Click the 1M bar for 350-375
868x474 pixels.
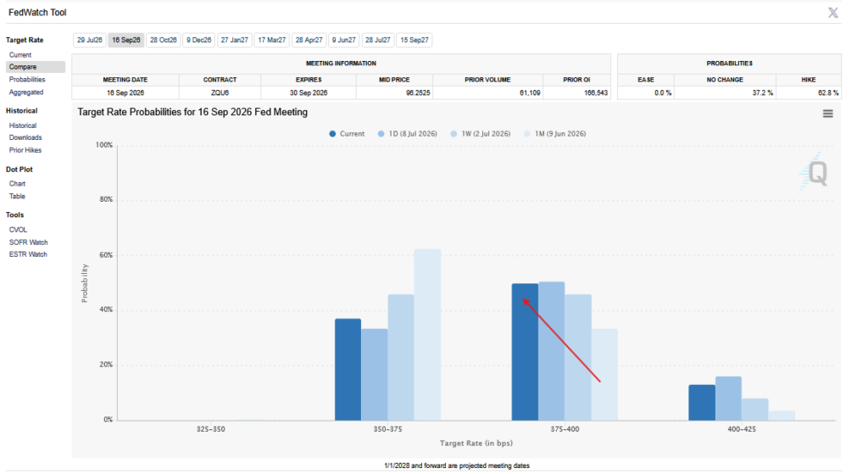(x=427, y=334)
